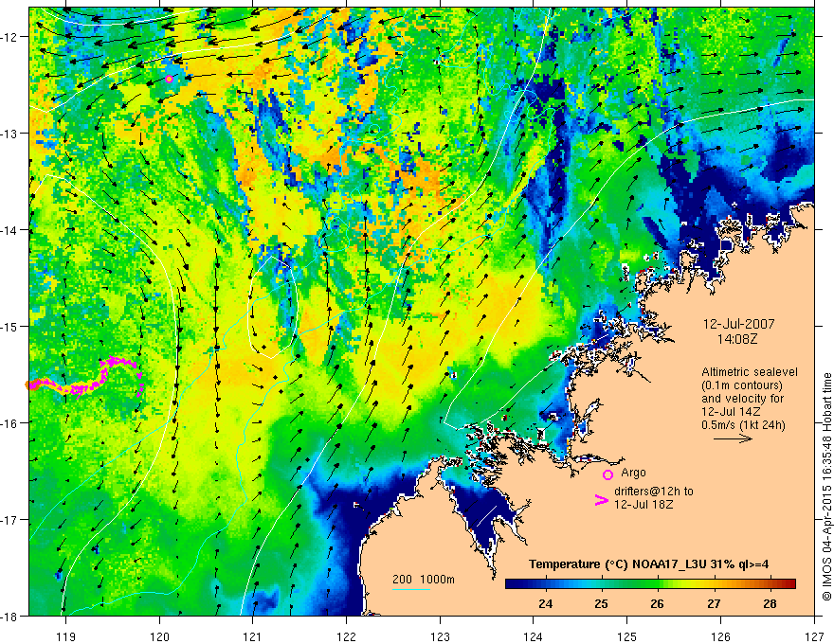Click the IMOS copyright timestamp text
The width and height of the screenshot is (834, 644).
click(x=827, y=487)
